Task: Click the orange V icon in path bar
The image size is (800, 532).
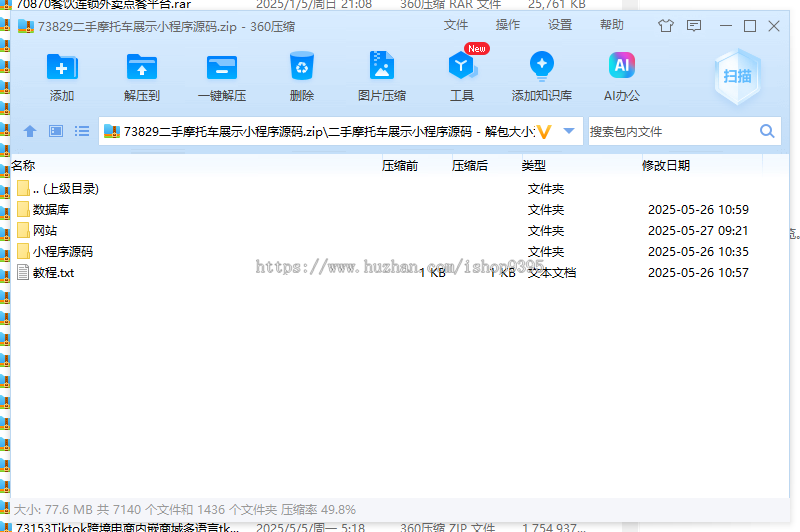Action: coord(544,132)
